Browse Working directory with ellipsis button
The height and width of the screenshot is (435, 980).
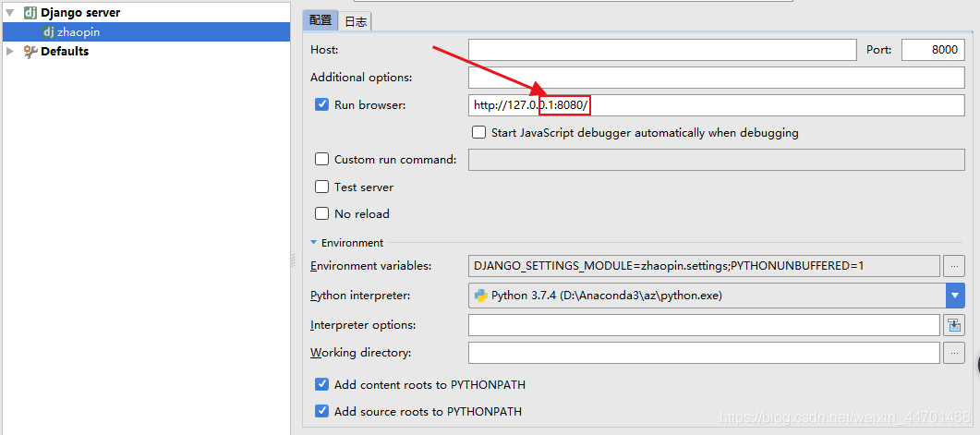pos(954,353)
